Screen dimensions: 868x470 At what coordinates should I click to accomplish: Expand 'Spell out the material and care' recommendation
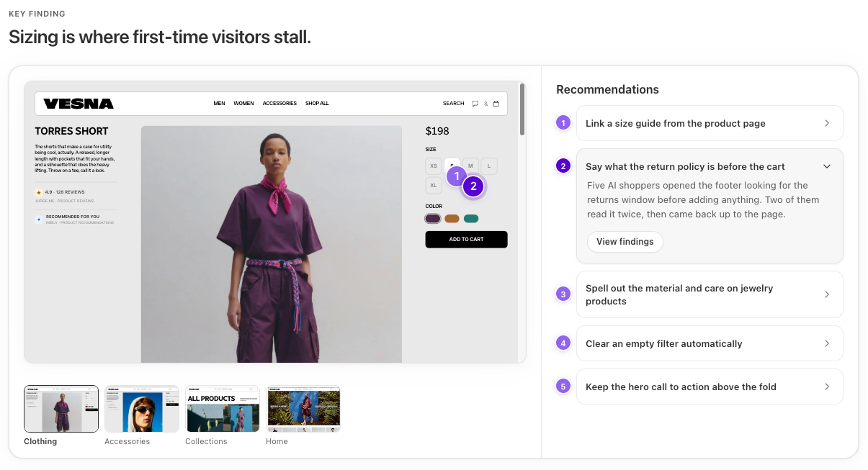710,294
